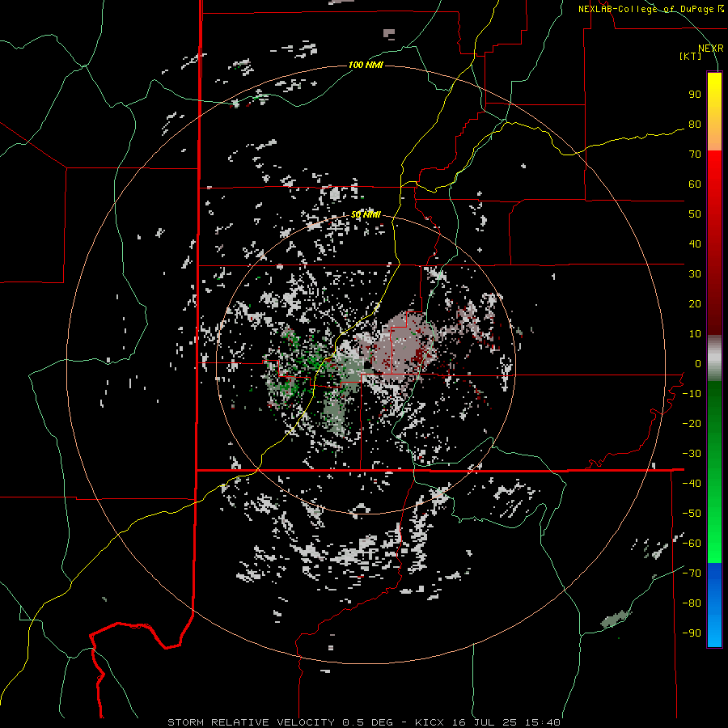
Task: Click the -10 value on the velocity scale
Action: [692, 394]
